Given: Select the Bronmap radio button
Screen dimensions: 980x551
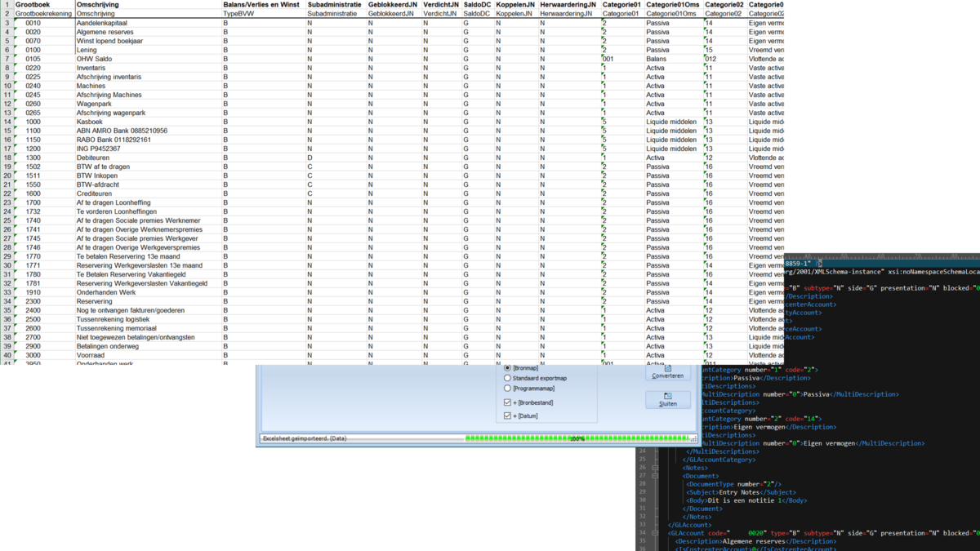Looking at the screenshot, I should click(506, 369).
